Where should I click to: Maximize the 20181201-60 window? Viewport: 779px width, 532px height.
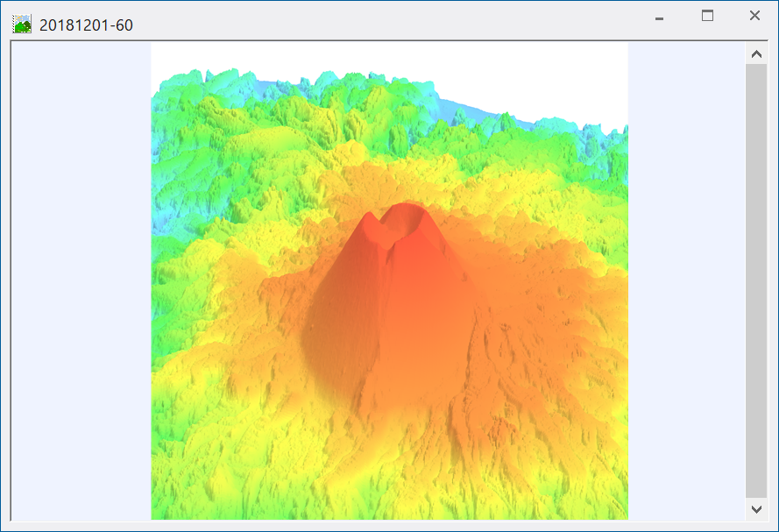click(x=707, y=17)
